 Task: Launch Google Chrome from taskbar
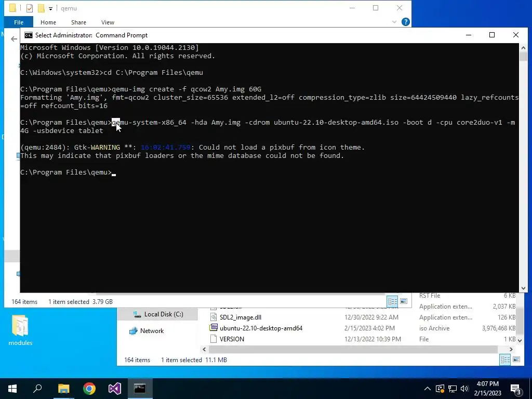click(89, 389)
